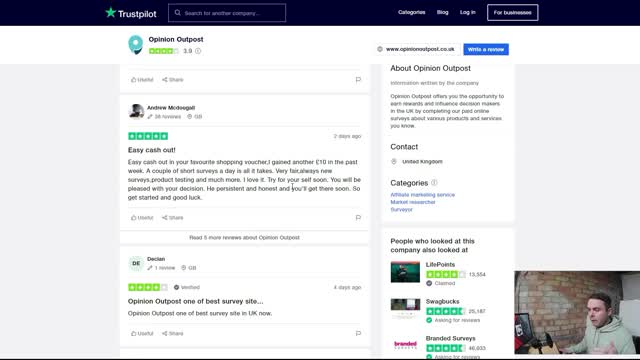Click Declan's DE avatar
The image size is (640, 360).
tap(136, 263)
